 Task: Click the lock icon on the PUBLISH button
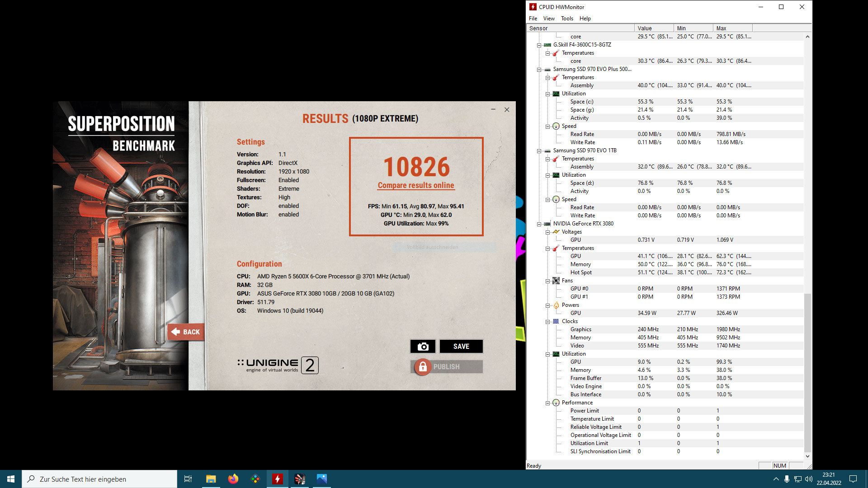tap(422, 367)
